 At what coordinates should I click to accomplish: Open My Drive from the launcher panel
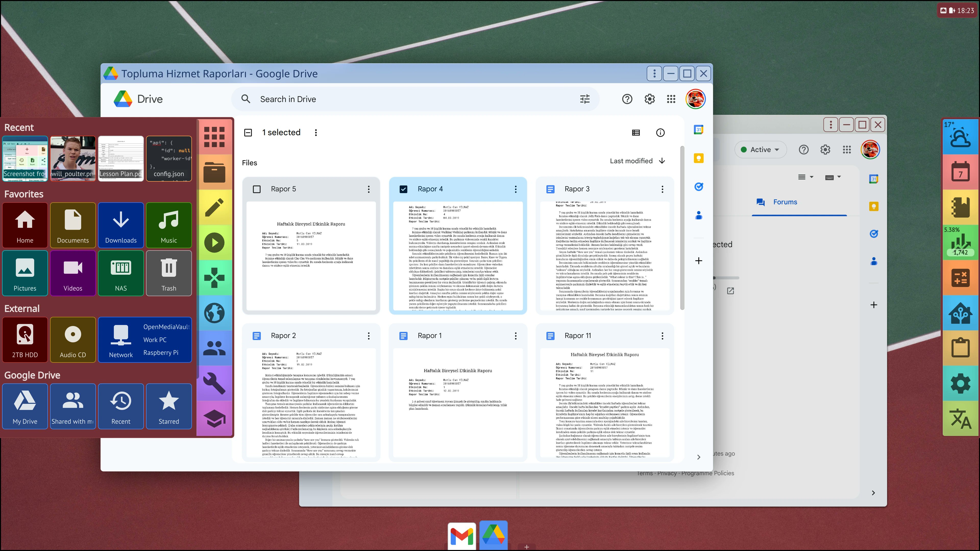(x=25, y=406)
